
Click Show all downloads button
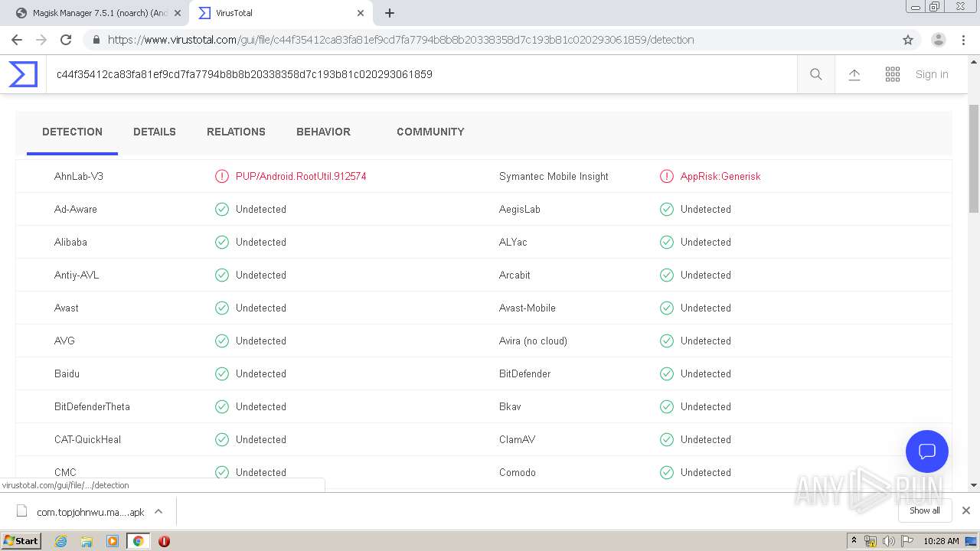925,510
